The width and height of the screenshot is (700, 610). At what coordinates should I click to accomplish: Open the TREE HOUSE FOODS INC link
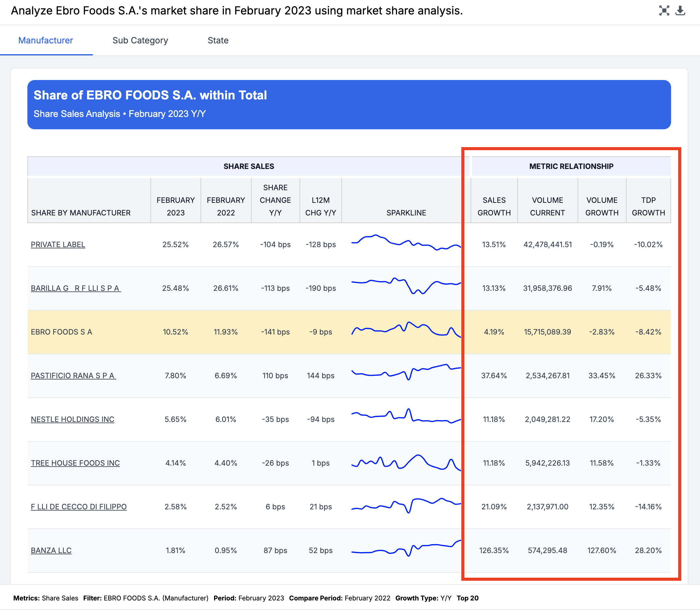click(x=75, y=463)
